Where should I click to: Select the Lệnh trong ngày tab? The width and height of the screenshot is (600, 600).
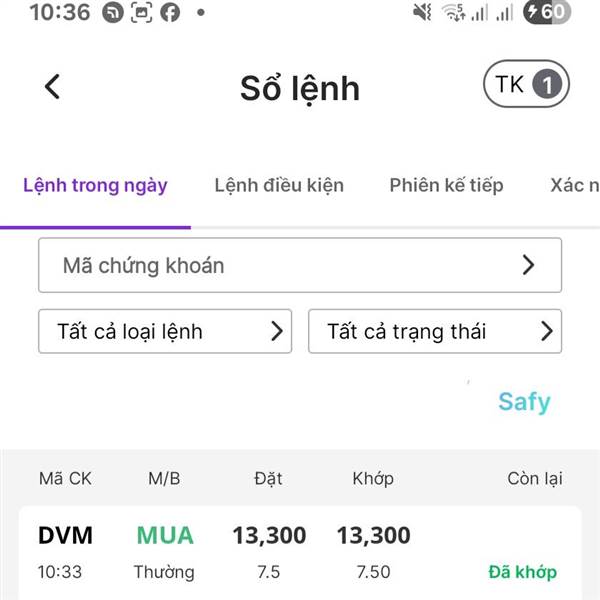(95, 186)
